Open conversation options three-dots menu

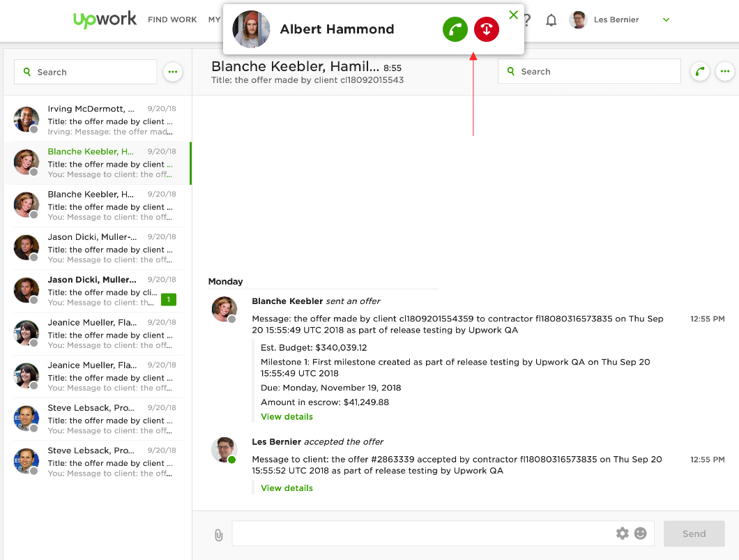pyautogui.click(x=725, y=71)
